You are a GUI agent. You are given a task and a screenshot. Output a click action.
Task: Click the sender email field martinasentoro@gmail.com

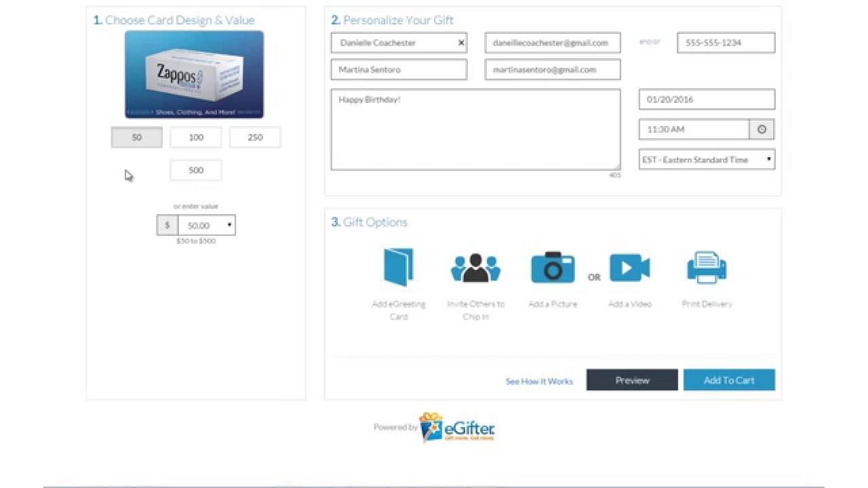pyautogui.click(x=553, y=69)
